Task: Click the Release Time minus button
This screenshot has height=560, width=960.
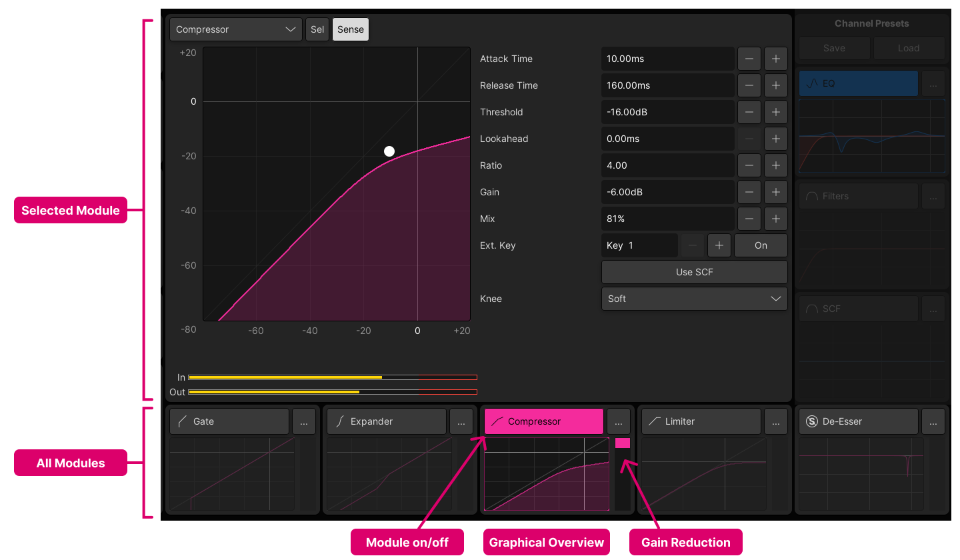Action: [749, 85]
